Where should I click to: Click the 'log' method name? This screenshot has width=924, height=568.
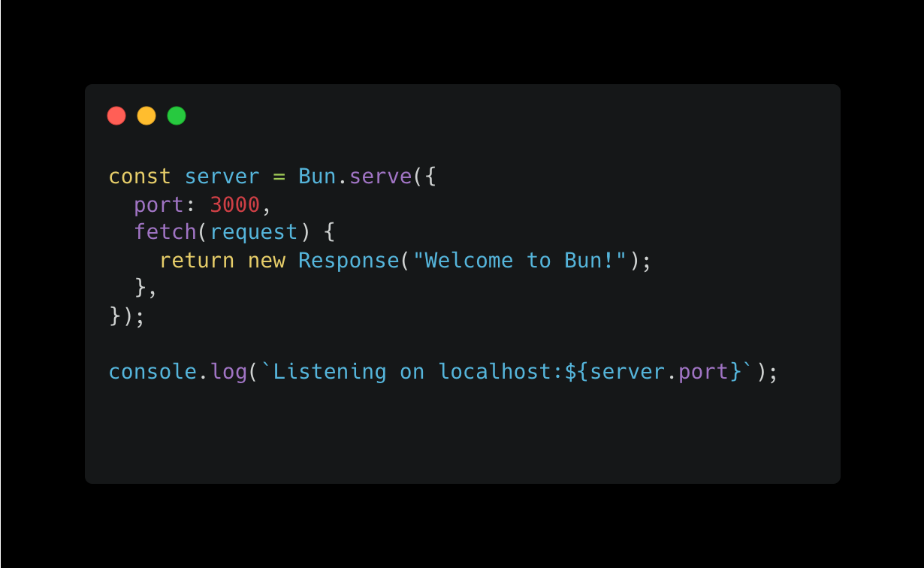click(x=229, y=372)
